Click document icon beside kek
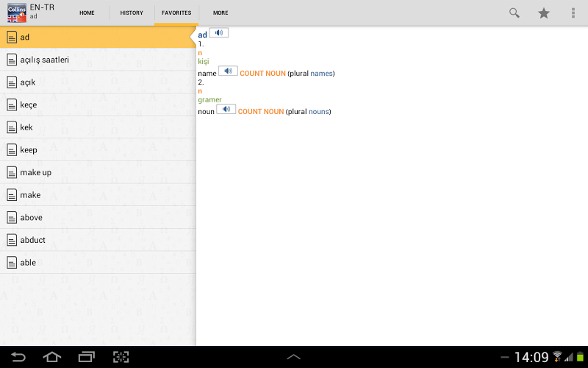 coord(12,127)
